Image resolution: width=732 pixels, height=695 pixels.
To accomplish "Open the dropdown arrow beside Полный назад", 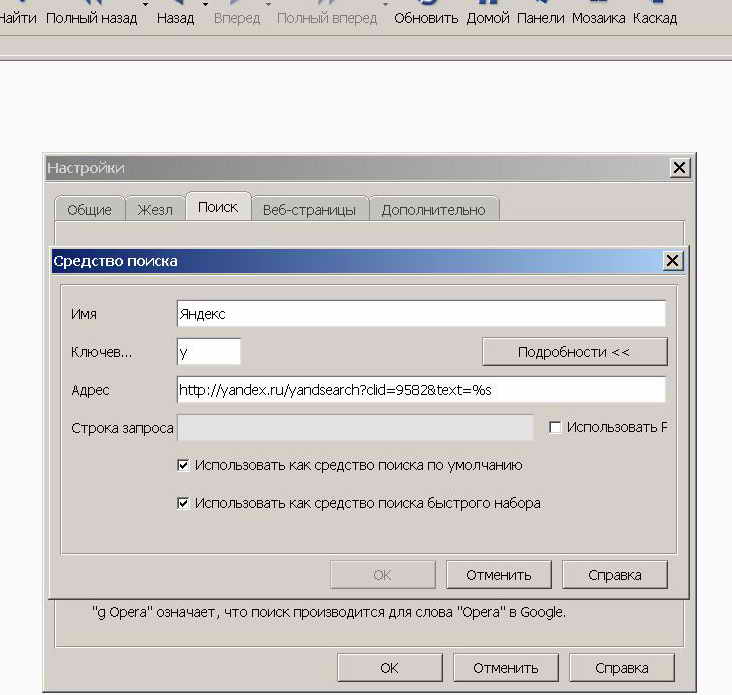I will point(146,6).
